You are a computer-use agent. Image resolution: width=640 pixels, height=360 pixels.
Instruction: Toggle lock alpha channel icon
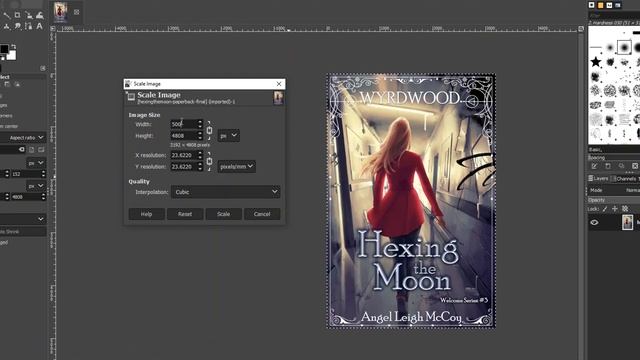625,209
